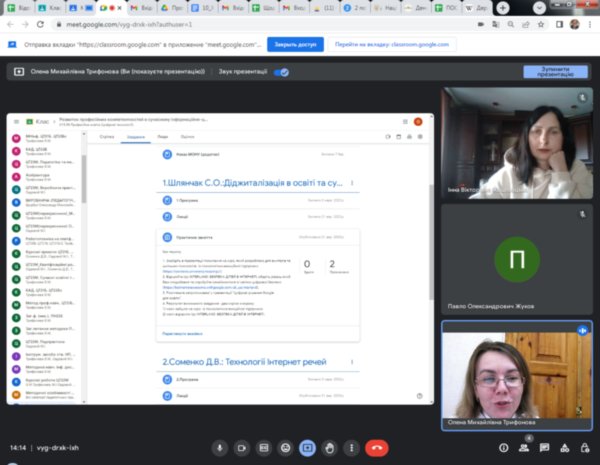Toggle the Звук презентації audio switch
The height and width of the screenshot is (465, 600).
pyautogui.click(x=281, y=72)
